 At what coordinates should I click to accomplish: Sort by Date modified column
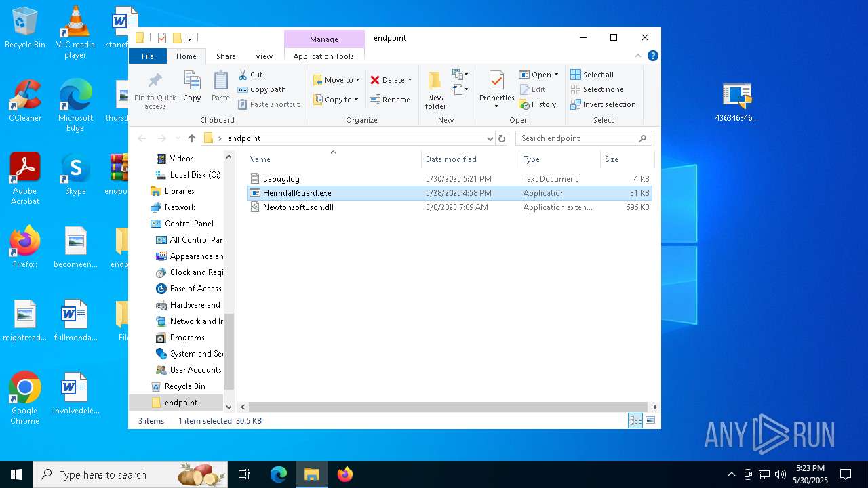coord(470,159)
